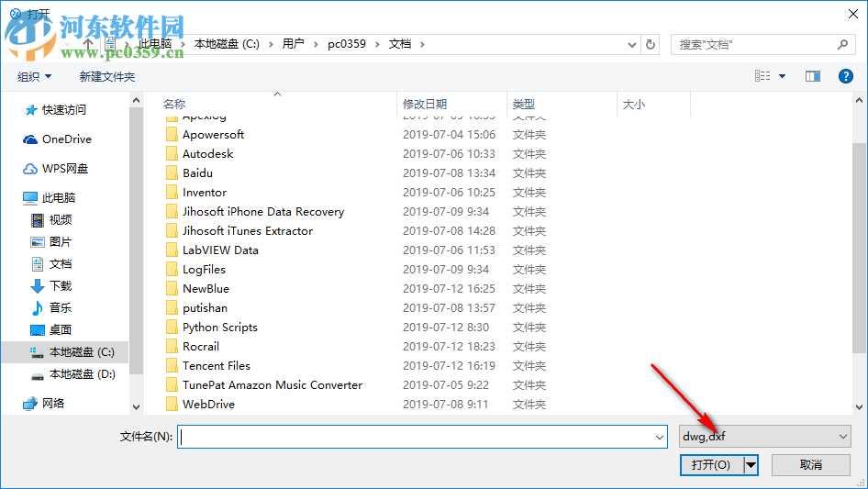Click the Autodesk folder icon
The height and width of the screenshot is (489, 868).
[x=172, y=154]
